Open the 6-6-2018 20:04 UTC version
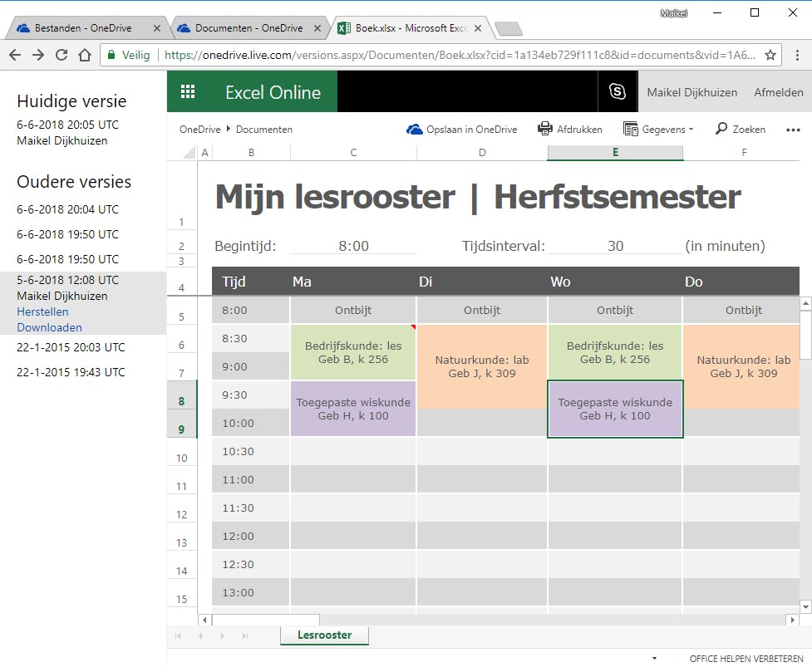This screenshot has height=667, width=812. click(x=67, y=209)
